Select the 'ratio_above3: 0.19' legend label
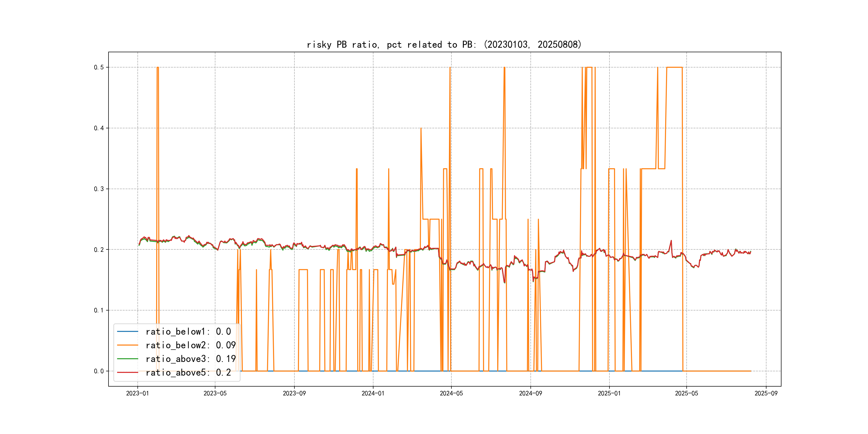 pyautogui.click(x=190, y=359)
